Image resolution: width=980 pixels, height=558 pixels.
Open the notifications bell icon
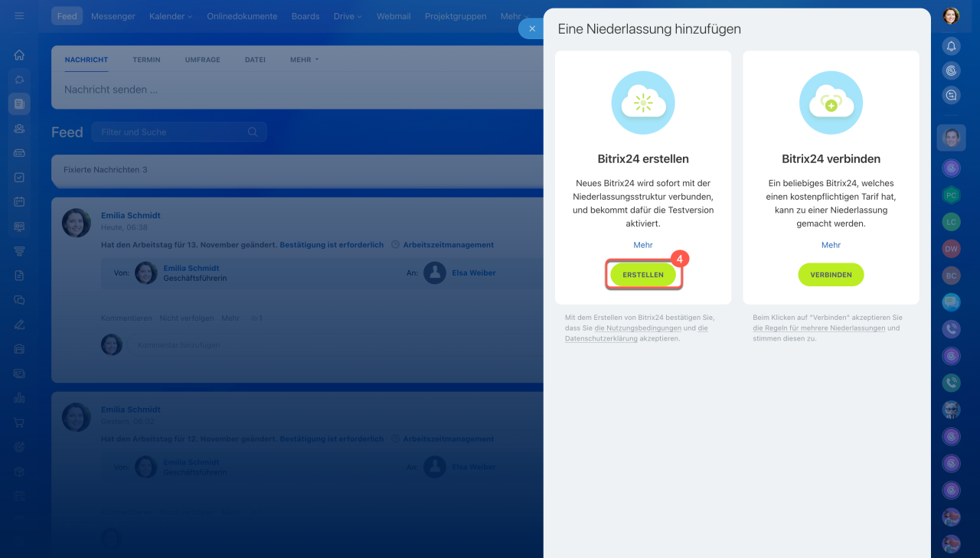point(951,46)
